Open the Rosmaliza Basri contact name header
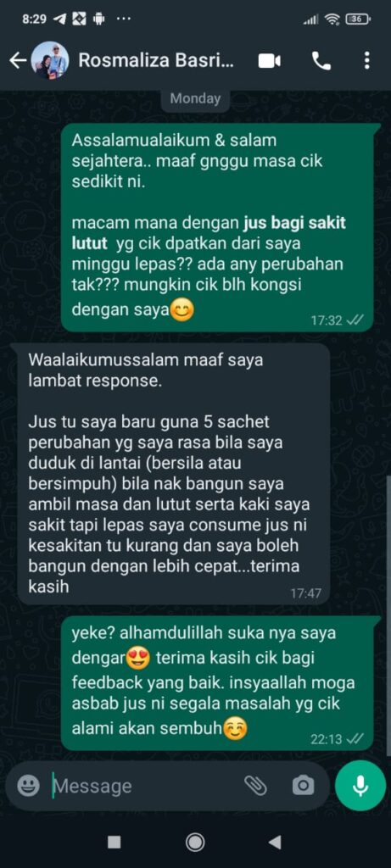 (156, 61)
